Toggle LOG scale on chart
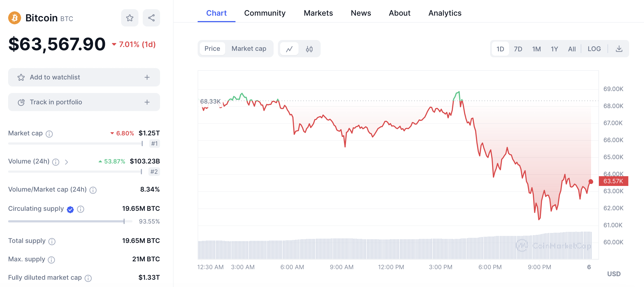The image size is (644, 287). click(x=594, y=49)
